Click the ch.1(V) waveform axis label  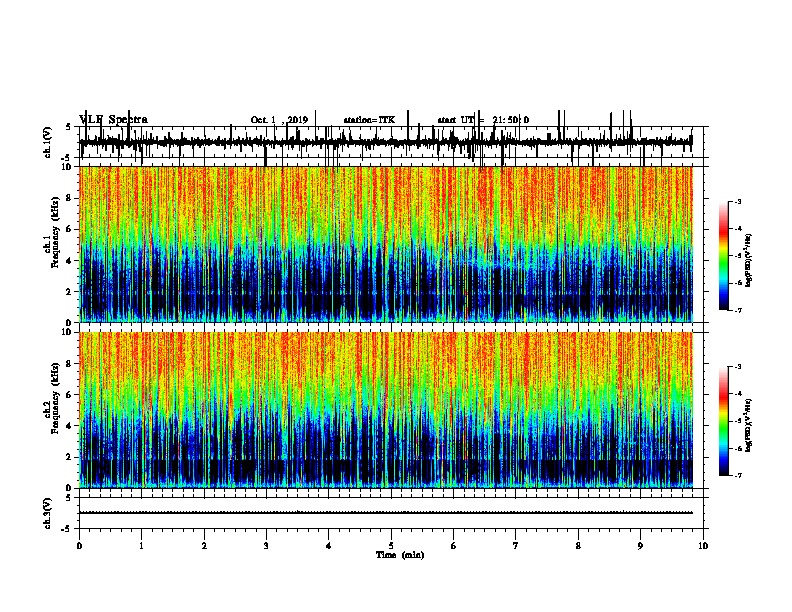tap(48, 142)
